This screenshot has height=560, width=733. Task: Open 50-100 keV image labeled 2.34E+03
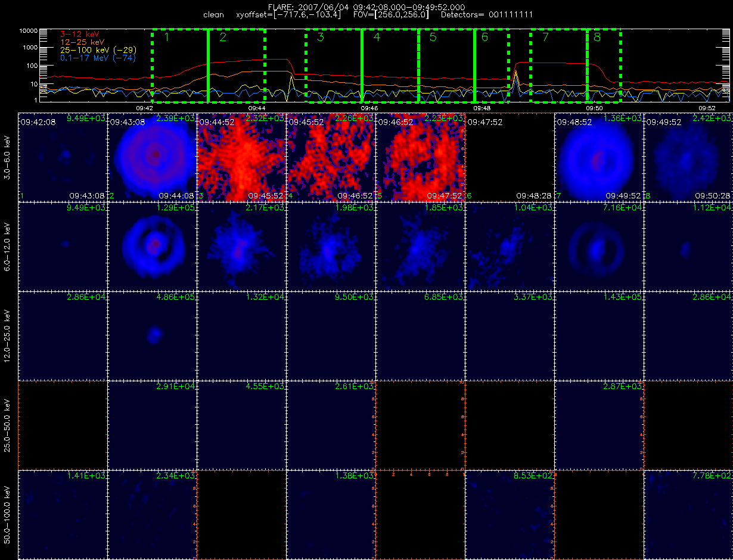[152, 514]
